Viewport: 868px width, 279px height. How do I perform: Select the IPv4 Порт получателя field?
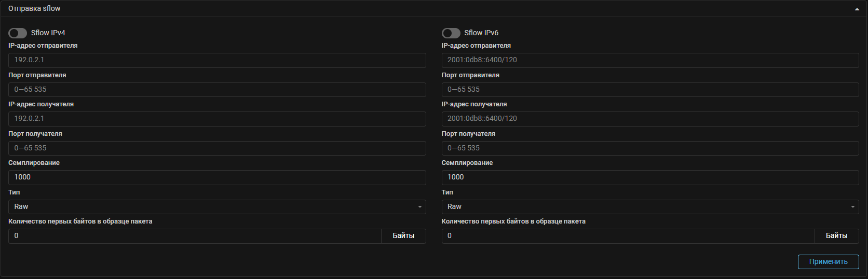pyautogui.click(x=217, y=148)
